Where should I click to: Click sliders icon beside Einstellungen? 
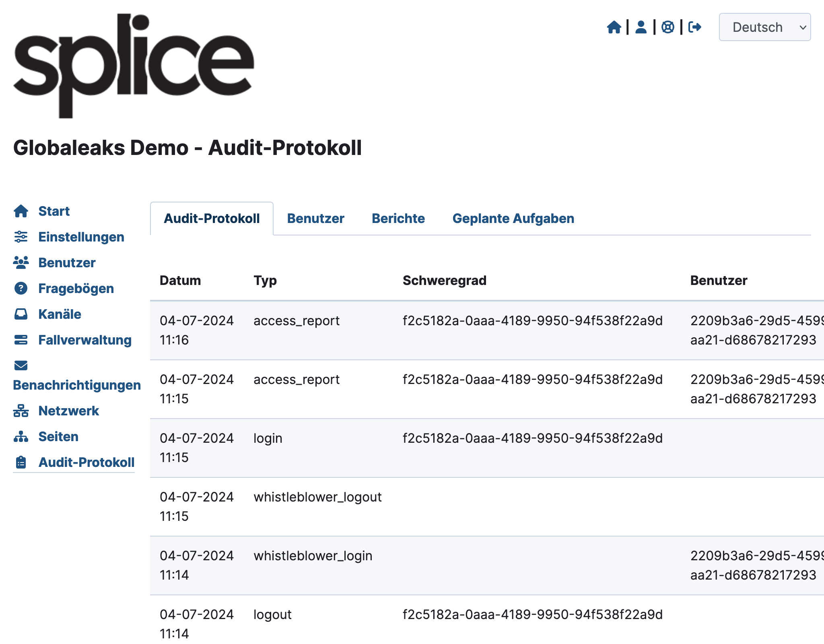pos(21,237)
